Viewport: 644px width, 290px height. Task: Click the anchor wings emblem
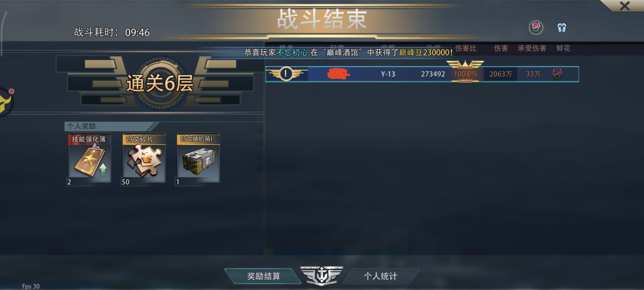pyautogui.click(x=322, y=275)
